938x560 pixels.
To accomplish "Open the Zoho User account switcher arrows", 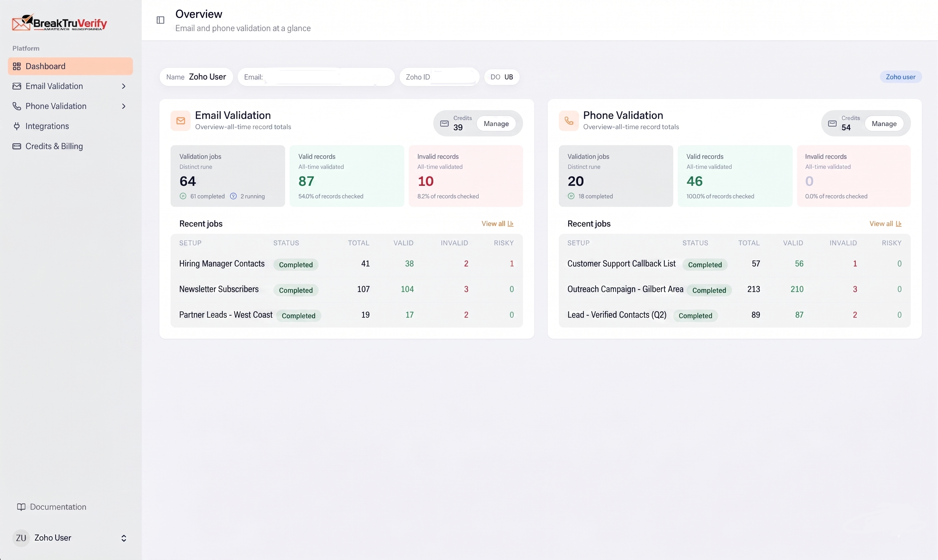I will (x=124, y=539).
